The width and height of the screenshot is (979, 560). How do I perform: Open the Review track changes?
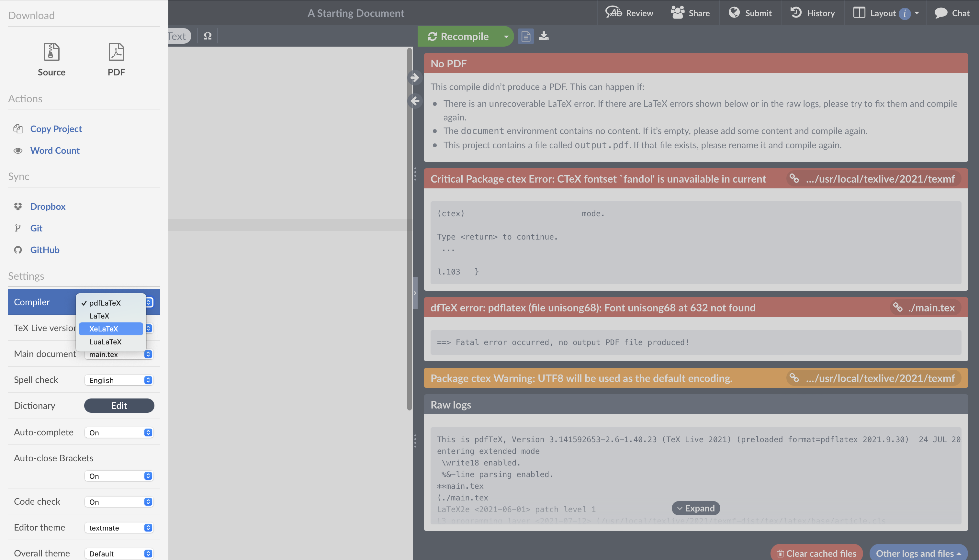point(629,13)
